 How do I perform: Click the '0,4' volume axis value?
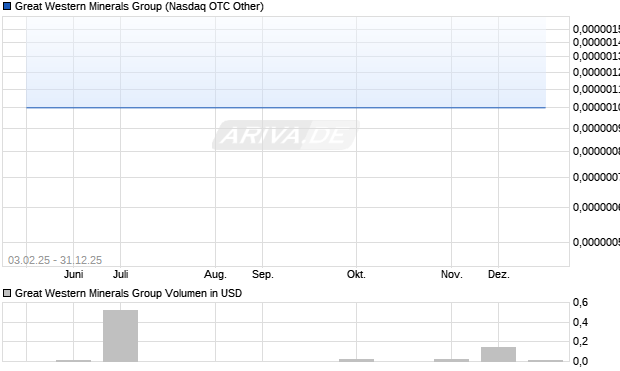click(x=580, y=322)
